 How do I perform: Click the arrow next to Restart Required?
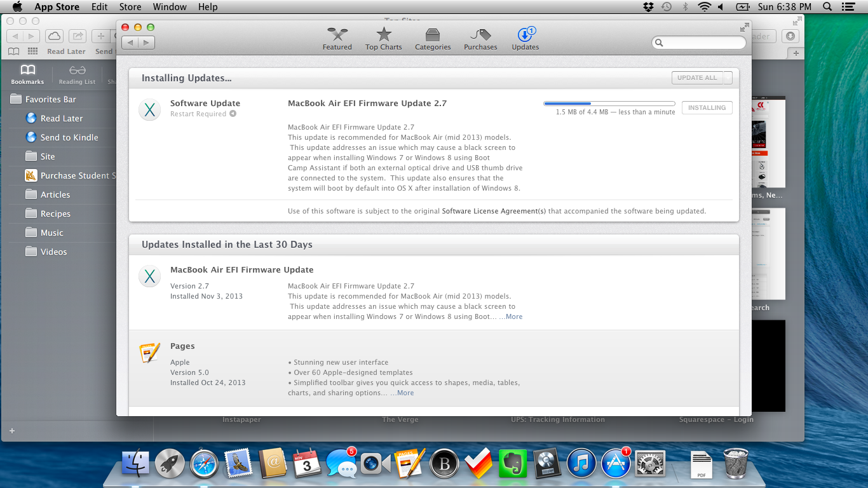(x=233, y=114)
